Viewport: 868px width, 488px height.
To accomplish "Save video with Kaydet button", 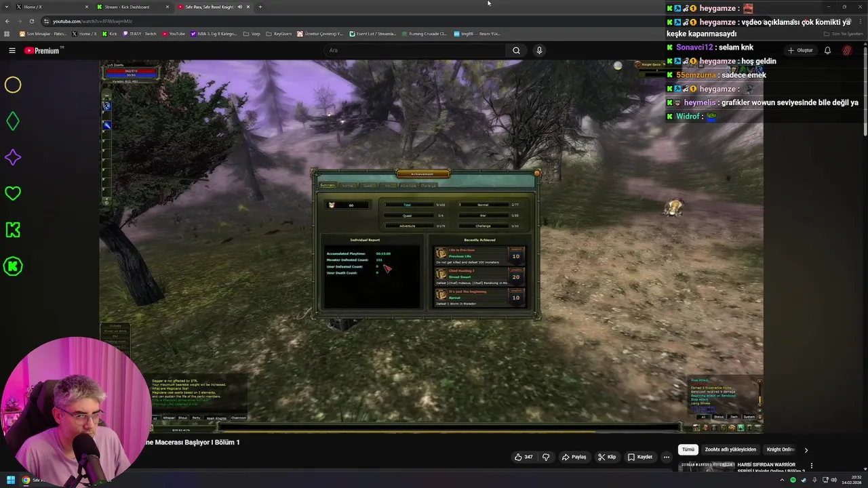I will point(639,457).
